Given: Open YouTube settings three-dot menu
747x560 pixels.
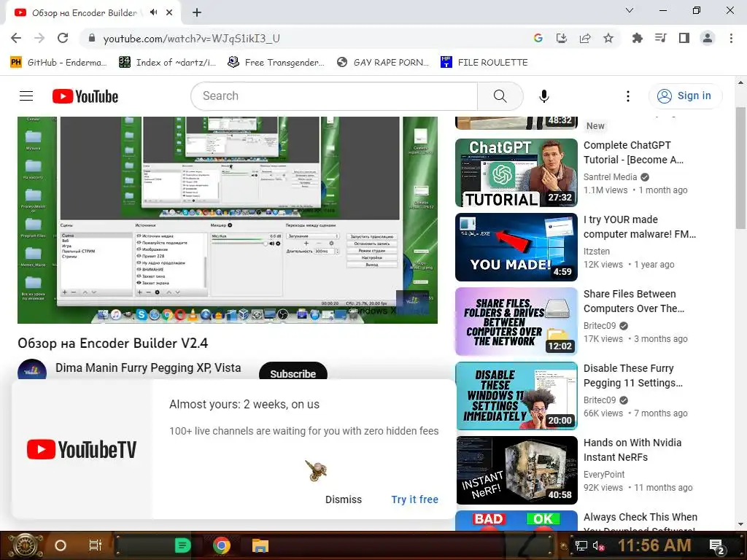Looking at the screenshot, I should coord(628,96).
